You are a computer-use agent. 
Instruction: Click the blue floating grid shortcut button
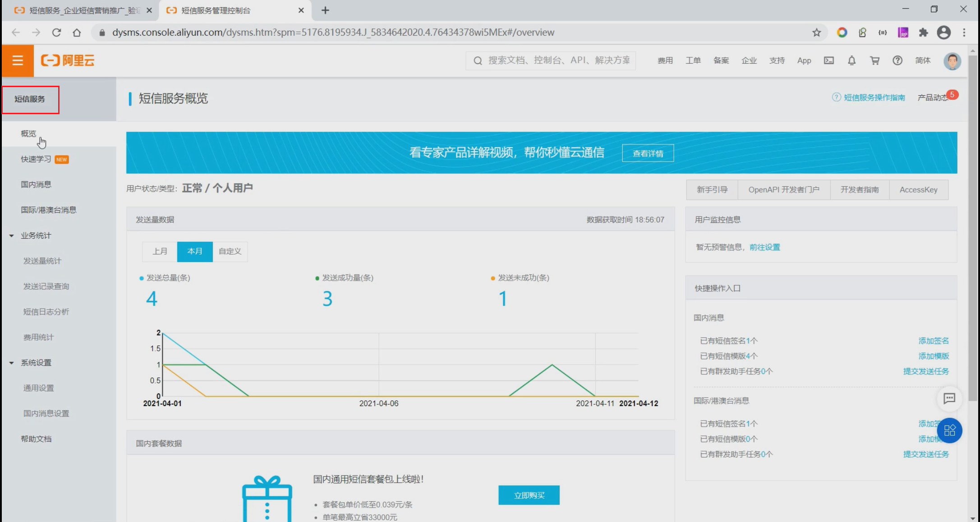click(x=949, y=430)
